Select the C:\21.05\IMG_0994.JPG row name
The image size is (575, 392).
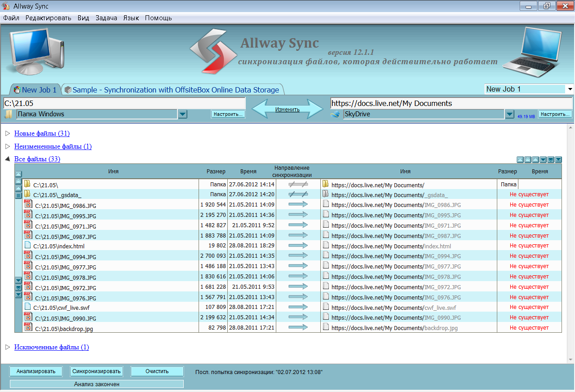(x=66, y=257)
